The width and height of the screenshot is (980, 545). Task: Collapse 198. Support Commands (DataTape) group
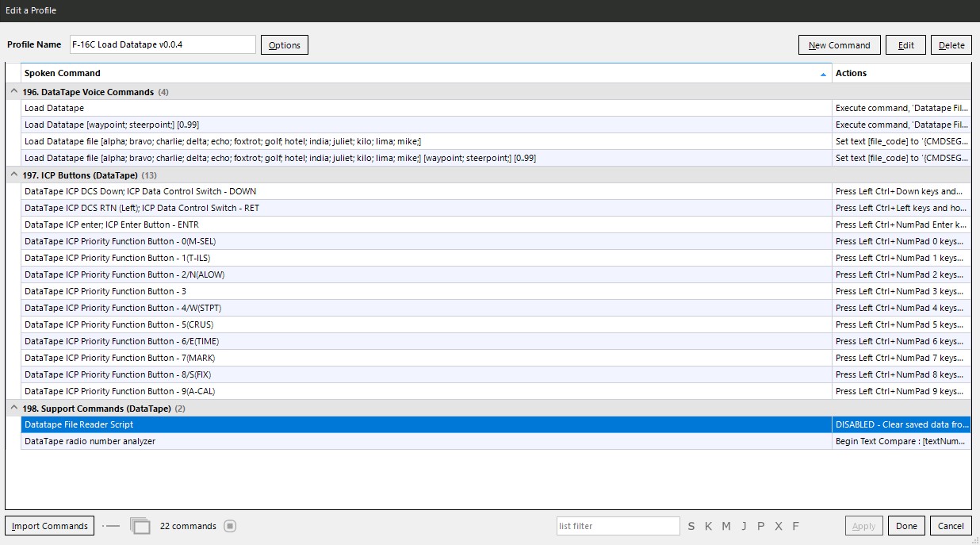13,409
